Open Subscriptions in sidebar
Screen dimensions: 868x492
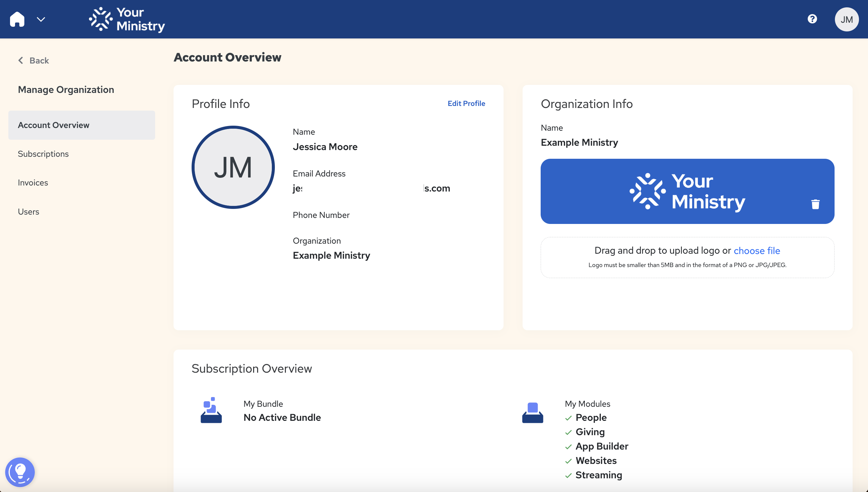tap(43, 154)
